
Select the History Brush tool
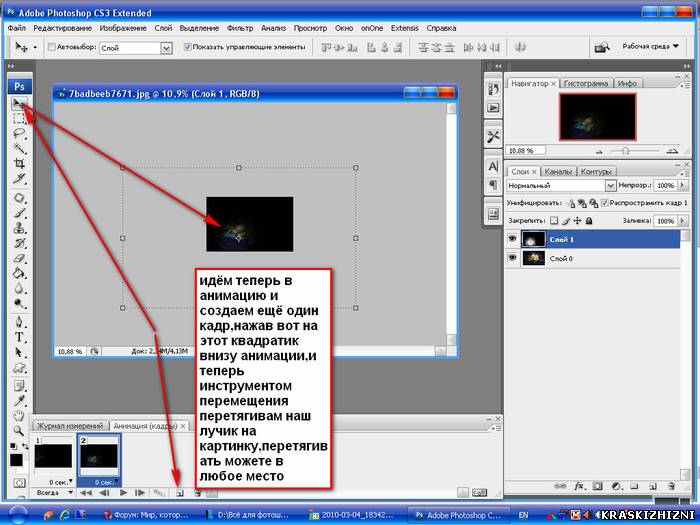[19, 243]
